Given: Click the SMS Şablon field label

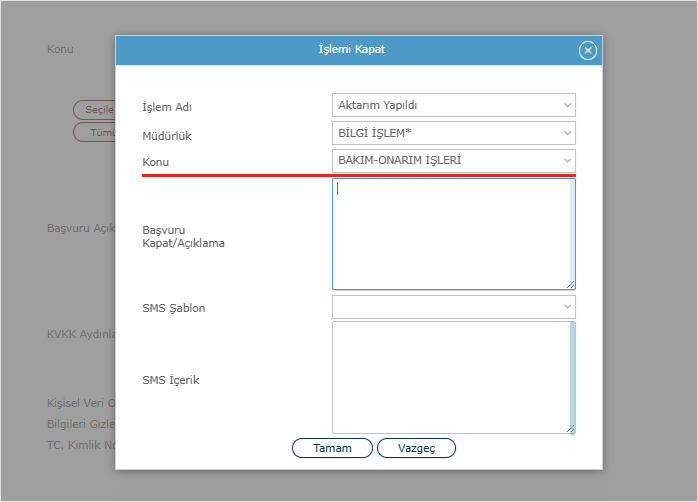Looking at the screenshot, I should click(174, 308).
